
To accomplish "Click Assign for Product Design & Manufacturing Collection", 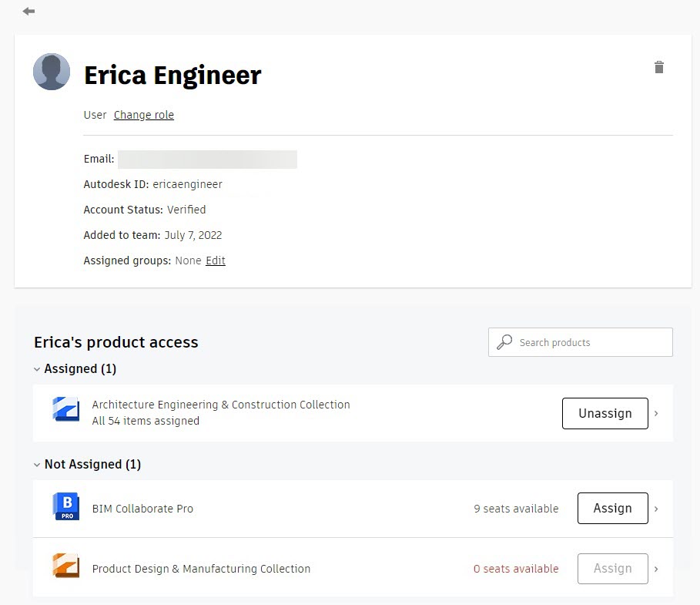I will pyautogui.click(x=612, y=568).
